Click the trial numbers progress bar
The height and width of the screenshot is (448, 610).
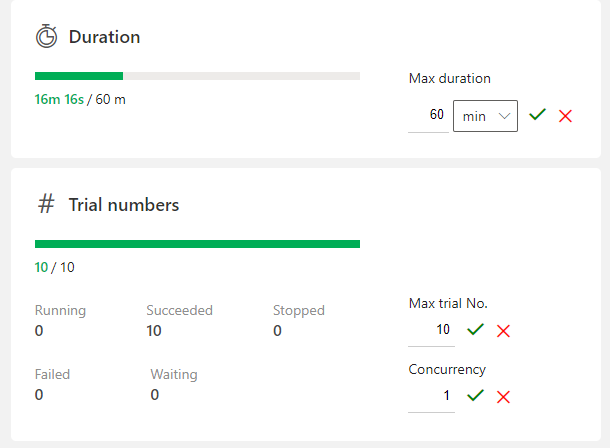[197, 244]
